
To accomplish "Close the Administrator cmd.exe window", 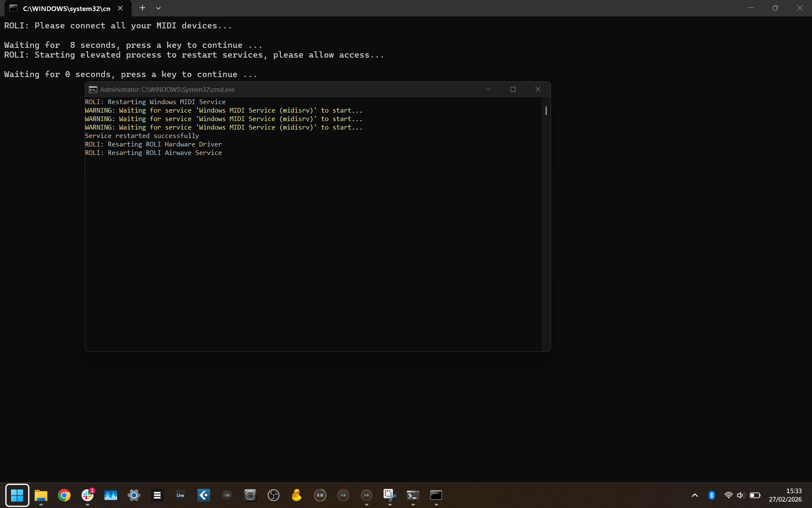I will [x=538, y=89].
